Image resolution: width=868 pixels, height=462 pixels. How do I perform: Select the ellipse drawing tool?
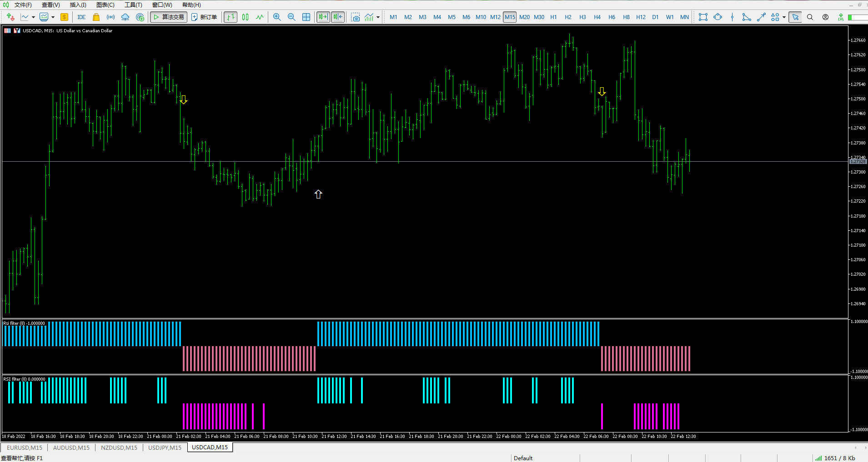point(717,17)
